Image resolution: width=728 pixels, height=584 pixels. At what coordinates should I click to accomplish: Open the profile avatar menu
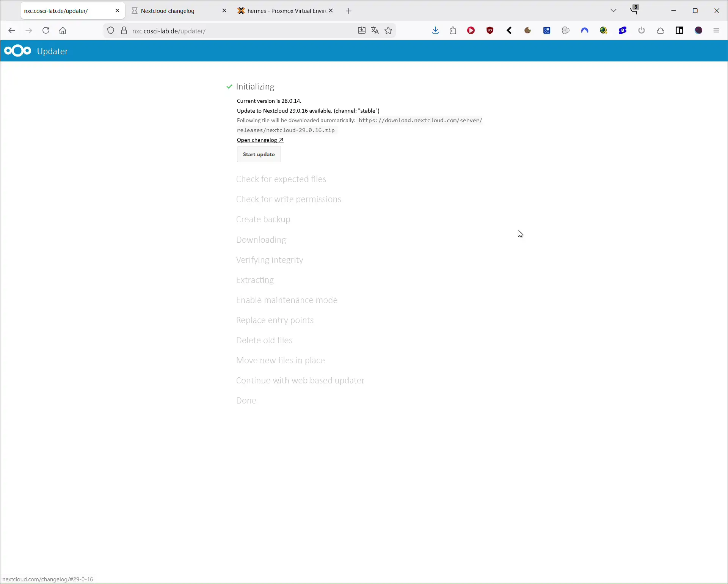tap(699, 30)
